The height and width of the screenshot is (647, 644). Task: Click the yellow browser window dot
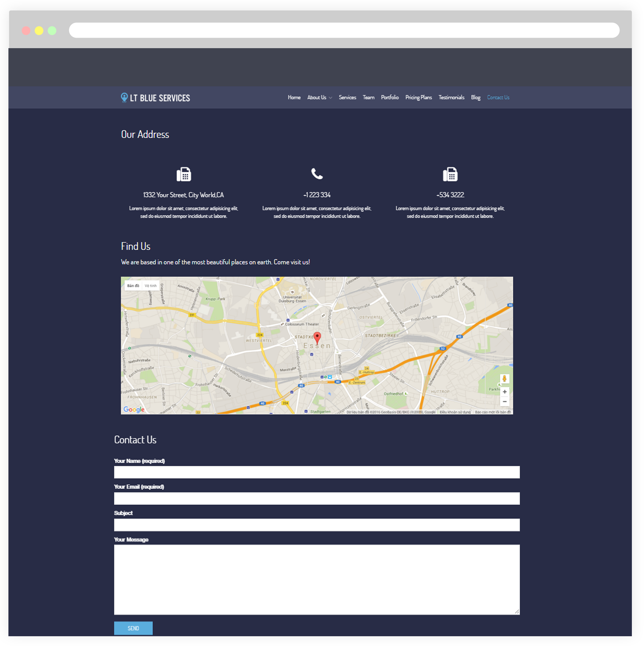pos(39,31)
